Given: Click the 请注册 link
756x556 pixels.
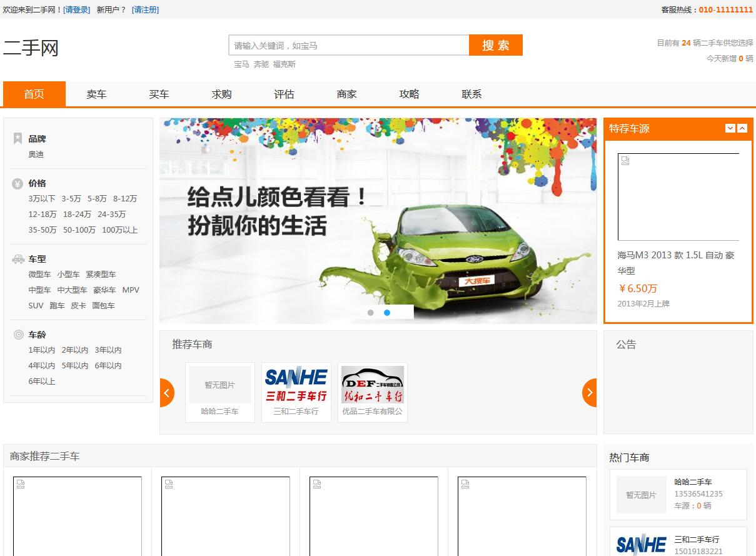Looking at the screenshot, I should tap(145, 9).
